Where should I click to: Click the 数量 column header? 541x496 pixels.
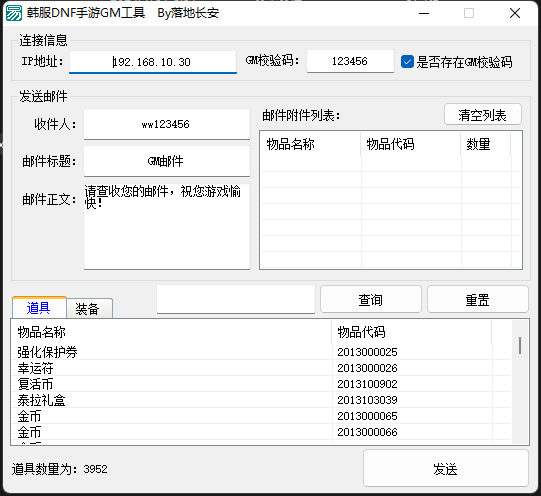(x=486, y=144)
